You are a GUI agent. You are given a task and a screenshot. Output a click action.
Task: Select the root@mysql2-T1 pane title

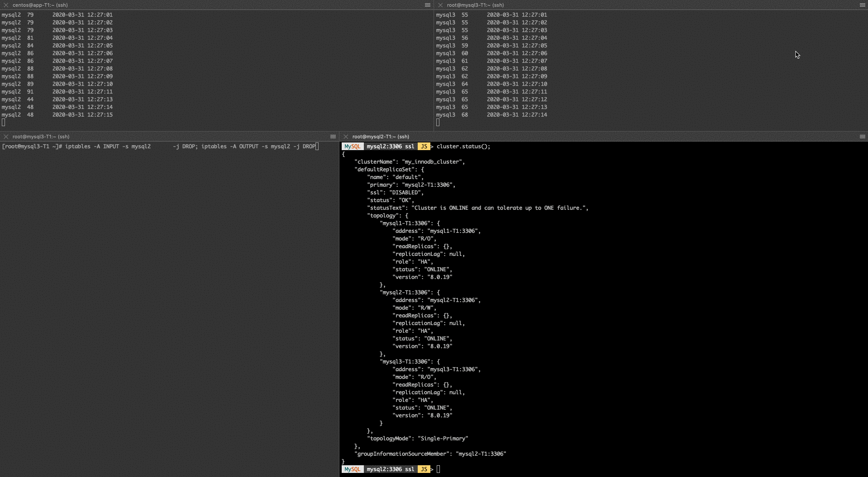(381, 137)
